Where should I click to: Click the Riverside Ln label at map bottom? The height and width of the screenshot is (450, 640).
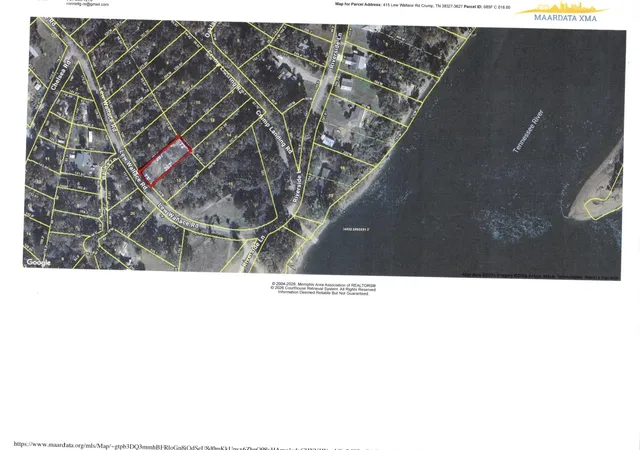(253, 251)
